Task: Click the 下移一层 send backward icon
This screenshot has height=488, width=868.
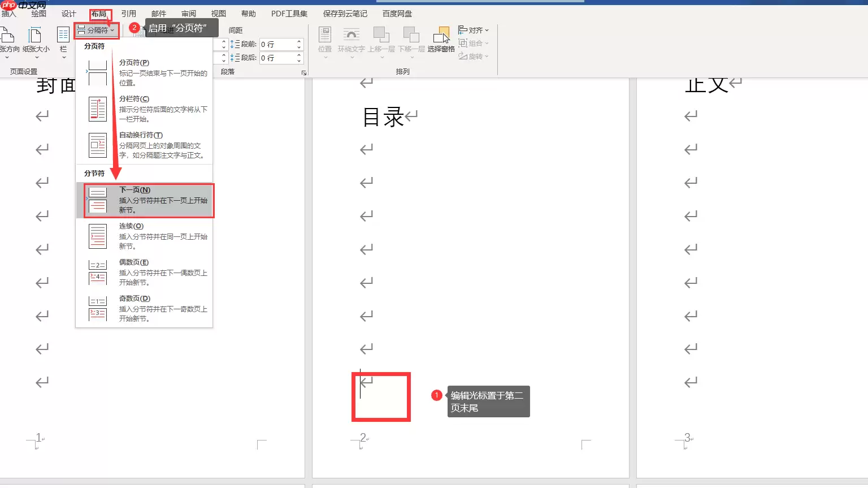Action: coord(411,35)
